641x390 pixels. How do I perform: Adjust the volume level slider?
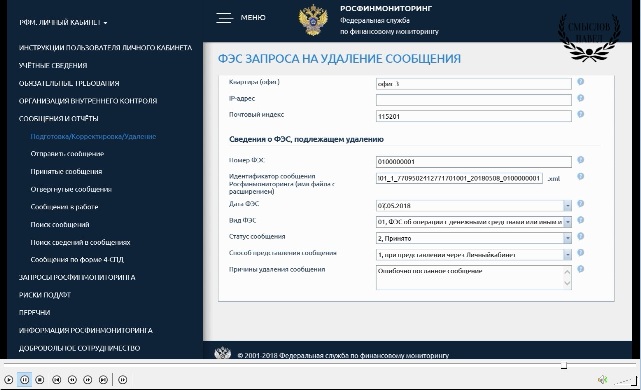[624, 381]
